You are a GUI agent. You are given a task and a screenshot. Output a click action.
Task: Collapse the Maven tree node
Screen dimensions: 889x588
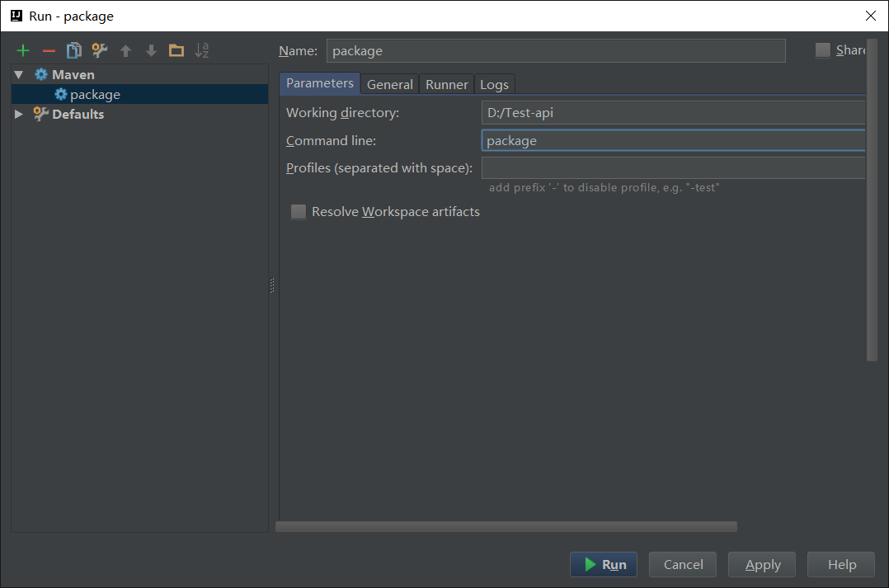coord(19,75)
